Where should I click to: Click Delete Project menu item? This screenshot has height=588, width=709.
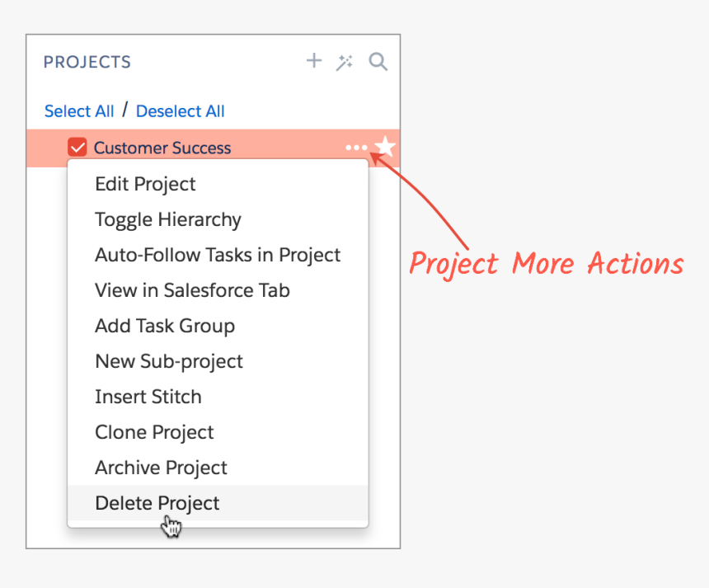click(x=157, y=503)
